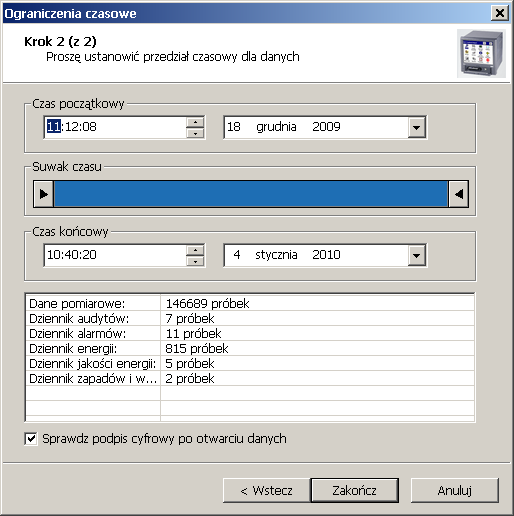Increase start time with up spinner arrow
Screen dimensions: 514x516
tap(195, 122)
